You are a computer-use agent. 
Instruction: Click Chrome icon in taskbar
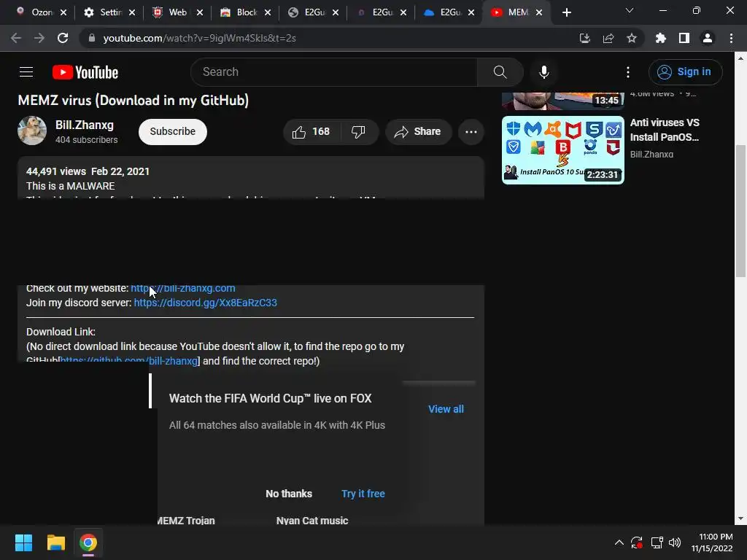[88, 542]
